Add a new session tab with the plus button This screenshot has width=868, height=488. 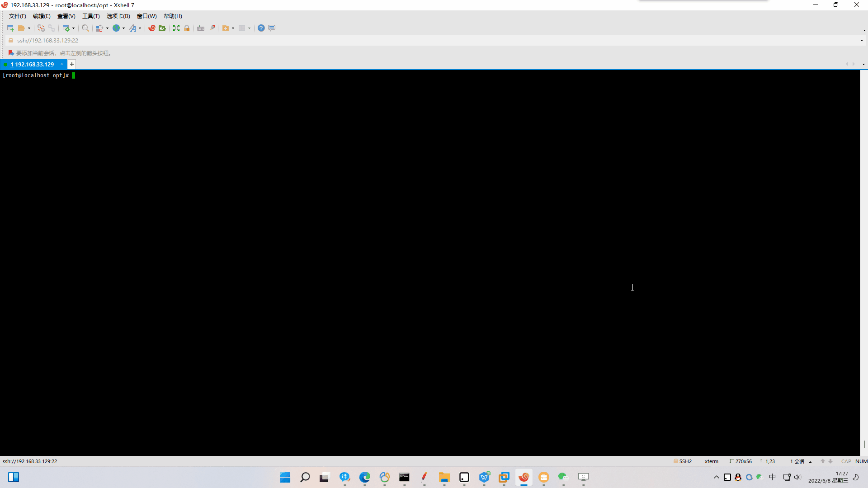click(x=71, y=64)
